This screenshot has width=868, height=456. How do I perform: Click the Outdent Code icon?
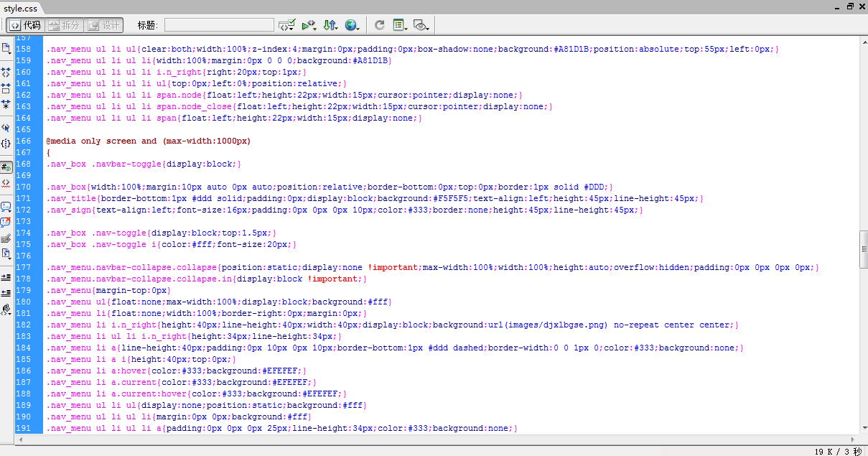point(6,293)
